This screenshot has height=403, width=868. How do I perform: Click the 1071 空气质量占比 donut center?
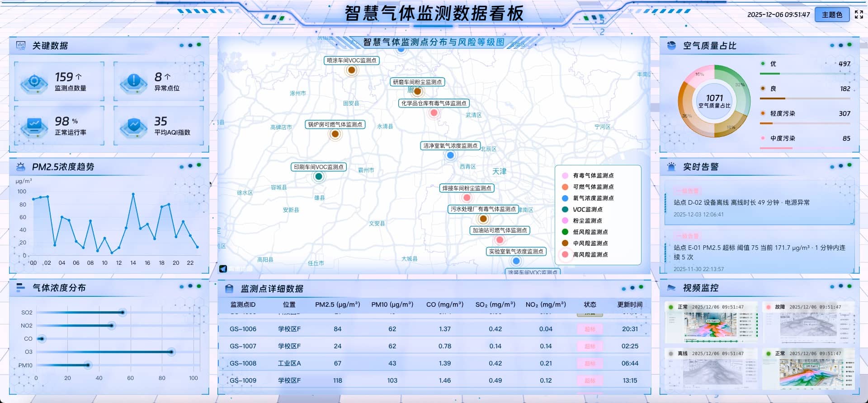[715, 101]
